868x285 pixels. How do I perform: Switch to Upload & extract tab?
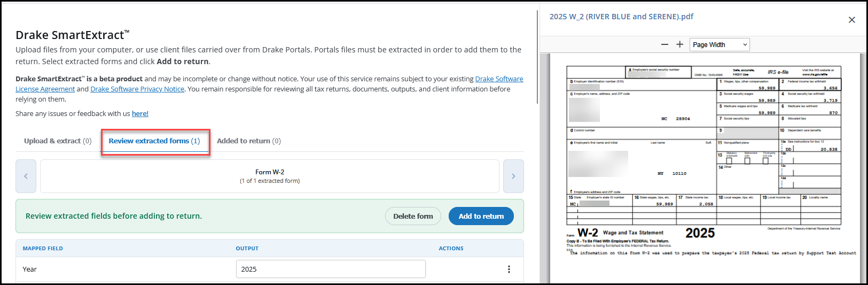pyautogui.click(x=58, y=141)
